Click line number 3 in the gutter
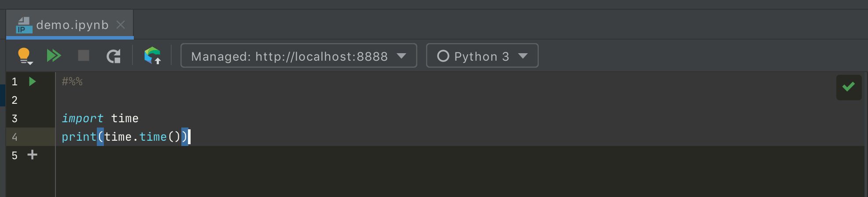This screenshot has width=868, height=197. tap(15, 118)
